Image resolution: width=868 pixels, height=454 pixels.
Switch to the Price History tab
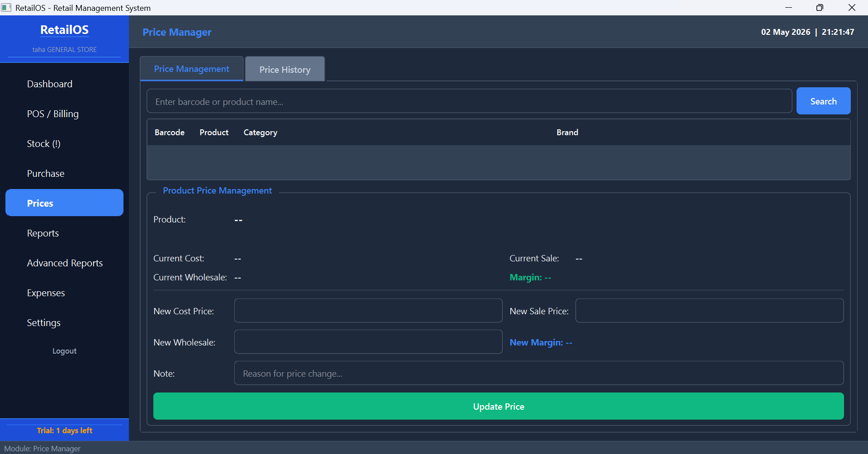point(285,69)
